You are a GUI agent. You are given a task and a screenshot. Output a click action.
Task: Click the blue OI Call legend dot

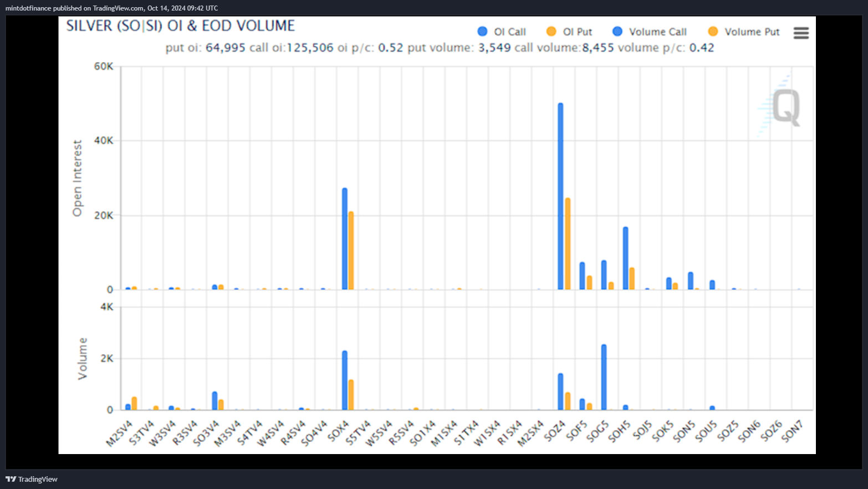pyautogui.click(x=482, y=32)
